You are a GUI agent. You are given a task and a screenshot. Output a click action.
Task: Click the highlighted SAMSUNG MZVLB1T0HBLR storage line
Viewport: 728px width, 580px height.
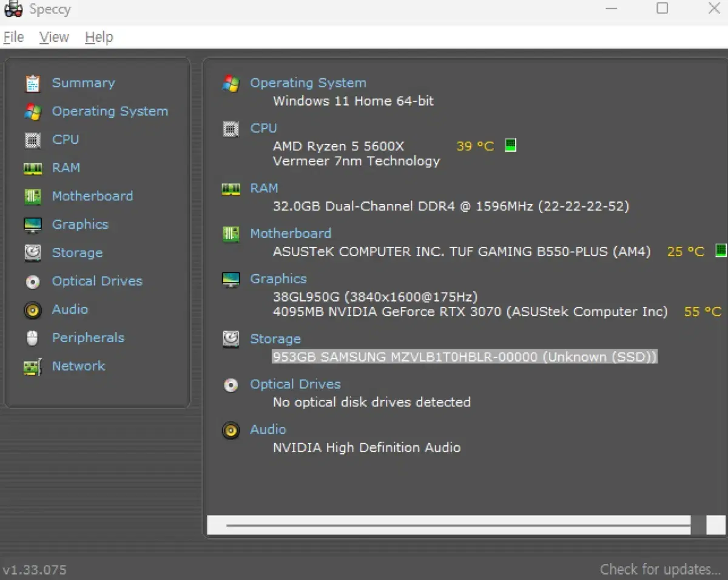click(x=465, y=357)
